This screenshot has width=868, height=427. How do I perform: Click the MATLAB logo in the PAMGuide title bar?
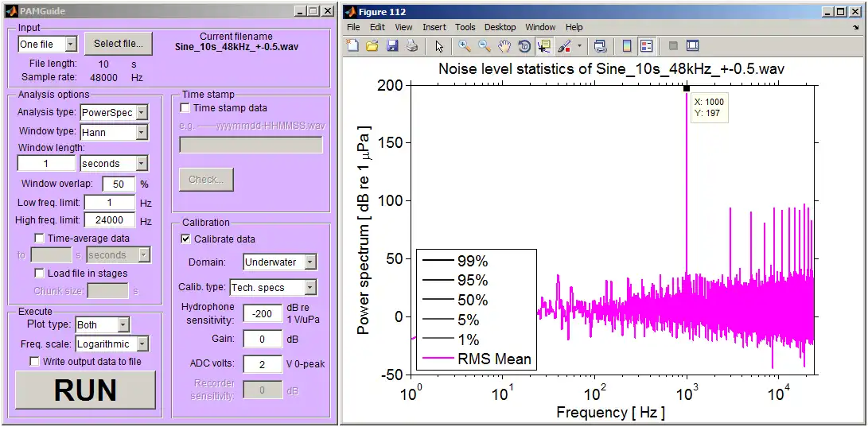(11, 11)
